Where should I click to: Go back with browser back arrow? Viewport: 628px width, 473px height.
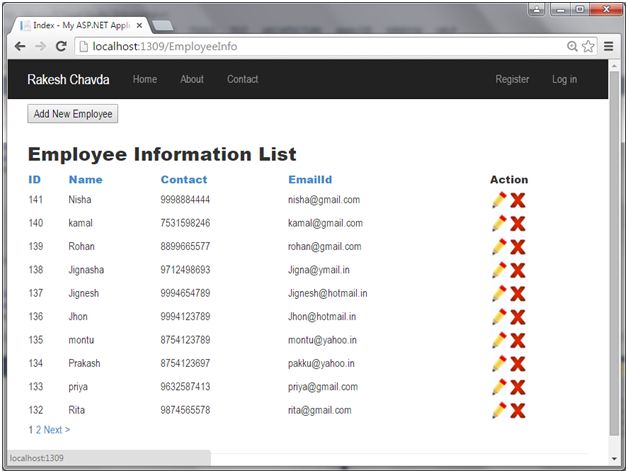tap(20, 46)
